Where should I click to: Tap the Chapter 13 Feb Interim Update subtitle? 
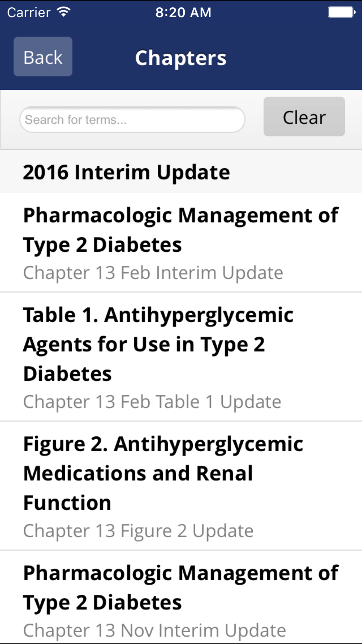(153, 273)
